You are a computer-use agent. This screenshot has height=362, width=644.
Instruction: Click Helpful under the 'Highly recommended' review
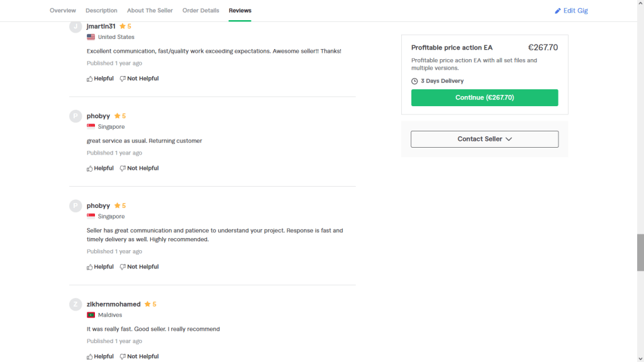pos(100,267)
